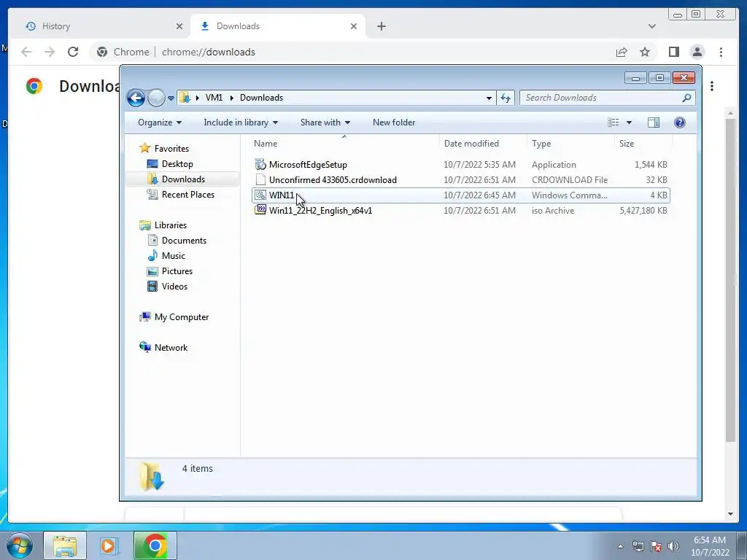
Task: Open Explorer's recent pages dropdown arrow
Action: (171, 98)
